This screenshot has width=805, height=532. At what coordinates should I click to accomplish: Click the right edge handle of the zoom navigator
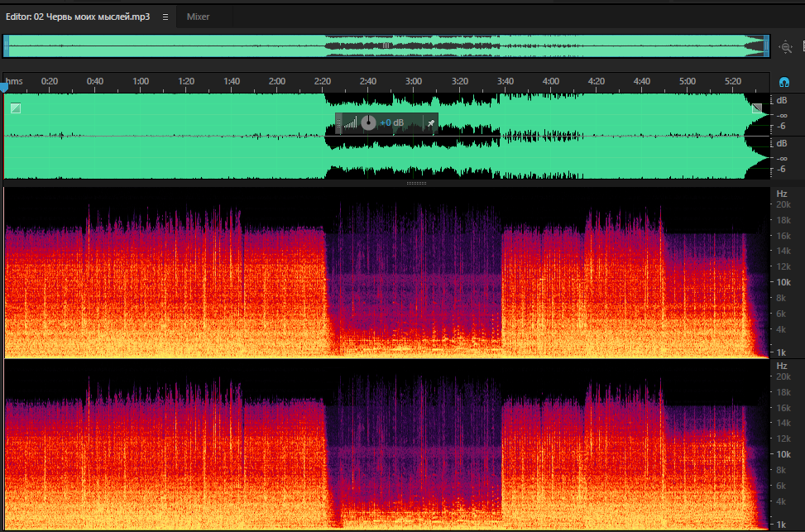pos(766,46)
